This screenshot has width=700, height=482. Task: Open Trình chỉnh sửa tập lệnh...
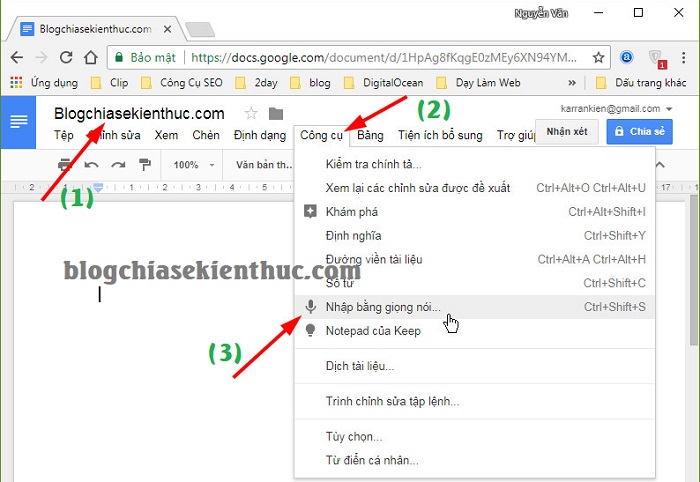point(475,401)
